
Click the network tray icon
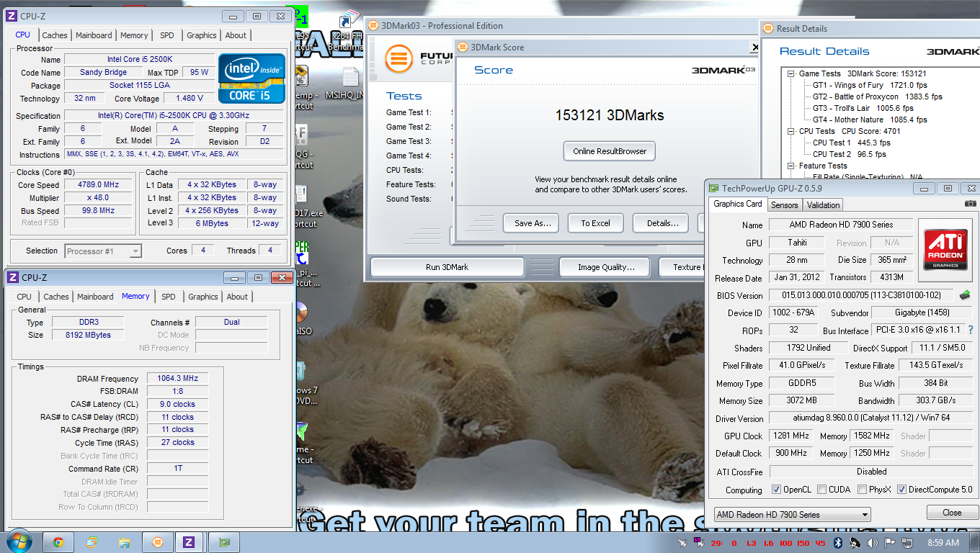coord(907,543)
